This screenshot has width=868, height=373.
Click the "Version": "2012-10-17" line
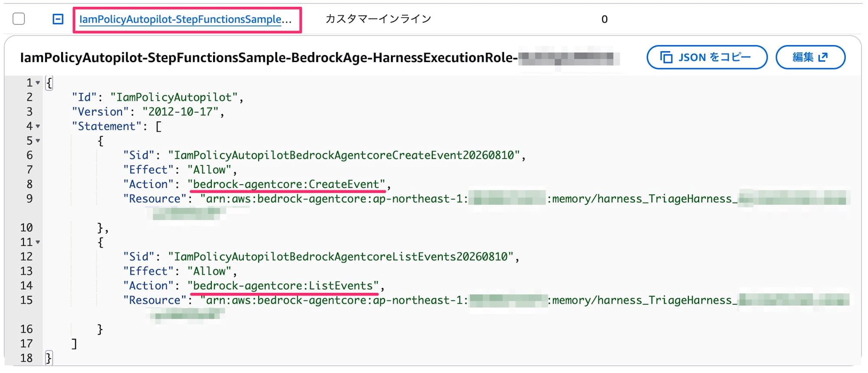pyautogui.click(x=148, y=112)
